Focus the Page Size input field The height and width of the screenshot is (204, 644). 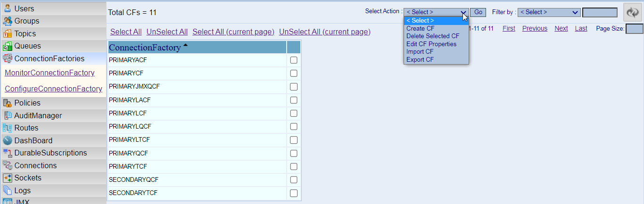coord(634,29)
